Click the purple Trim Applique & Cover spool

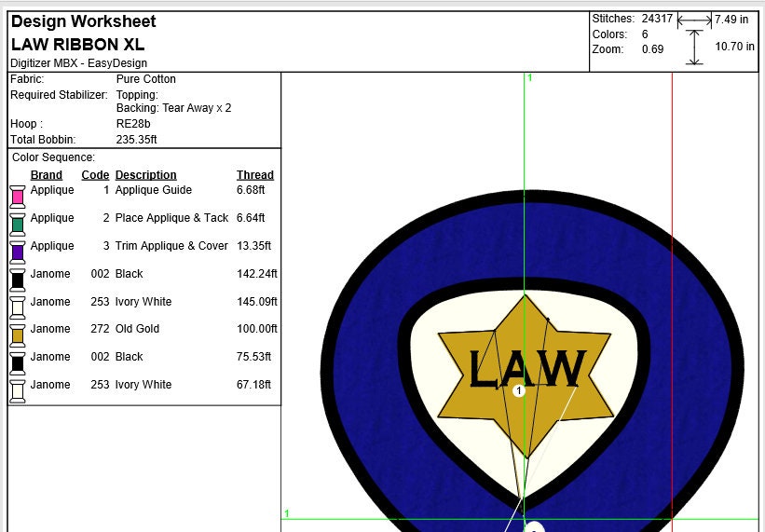[x=17, y=252]
